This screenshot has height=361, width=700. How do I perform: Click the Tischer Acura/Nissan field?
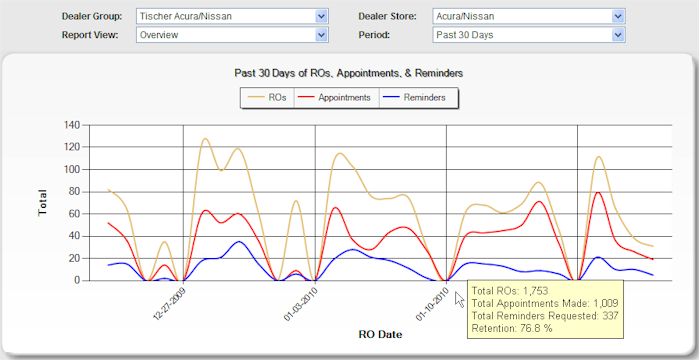(x=232, y=17)
